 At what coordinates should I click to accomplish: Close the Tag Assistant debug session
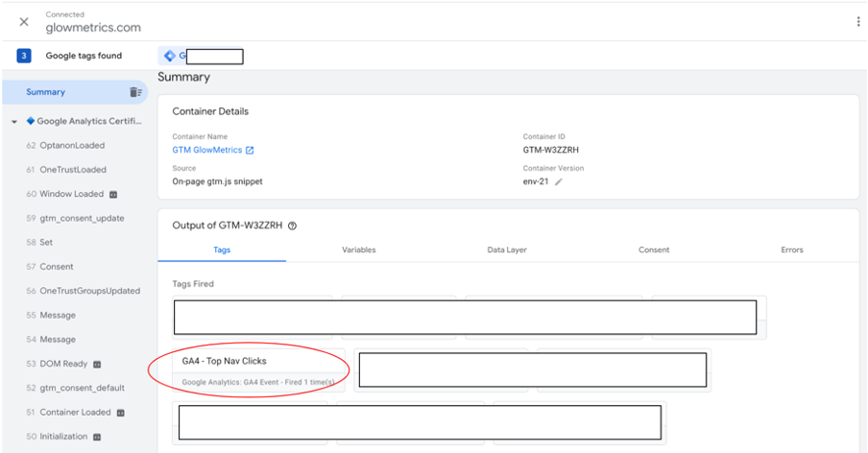click(x=24, y=21)
